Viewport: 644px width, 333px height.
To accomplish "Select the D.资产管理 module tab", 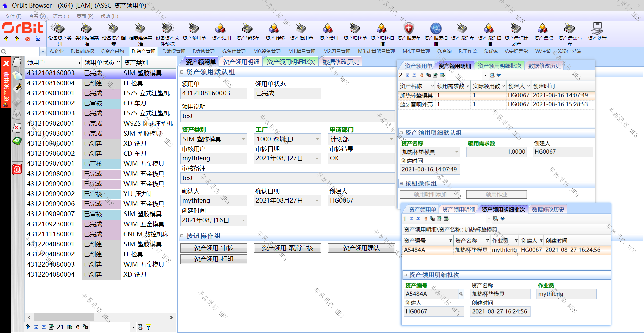I will pyautogui.click(x=143, y=51).
